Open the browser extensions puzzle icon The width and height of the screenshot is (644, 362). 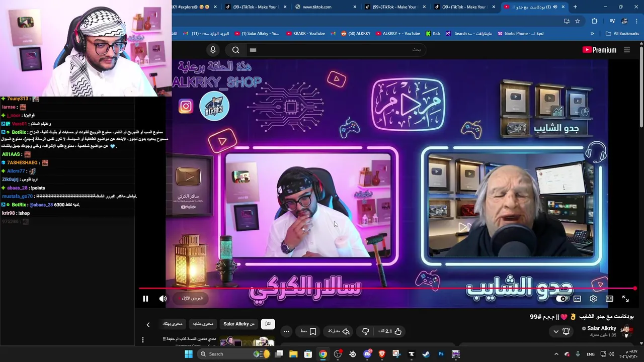point(595,21)
